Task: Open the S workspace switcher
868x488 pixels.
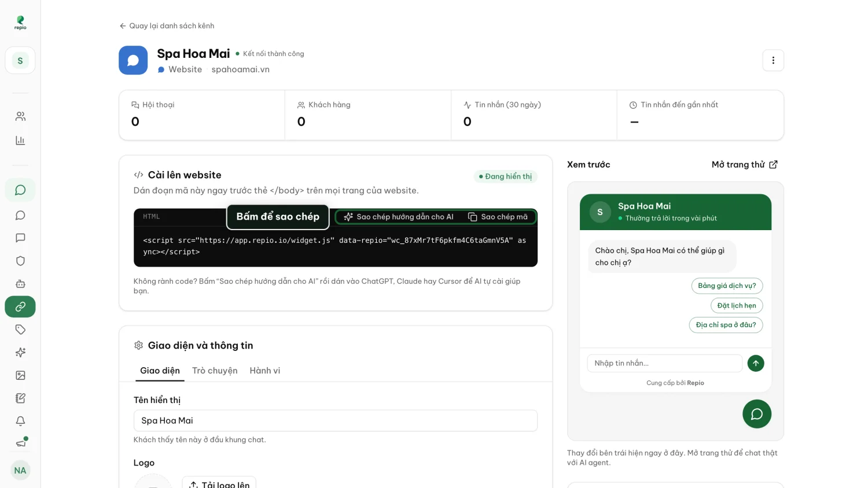Action: point(20,60)
